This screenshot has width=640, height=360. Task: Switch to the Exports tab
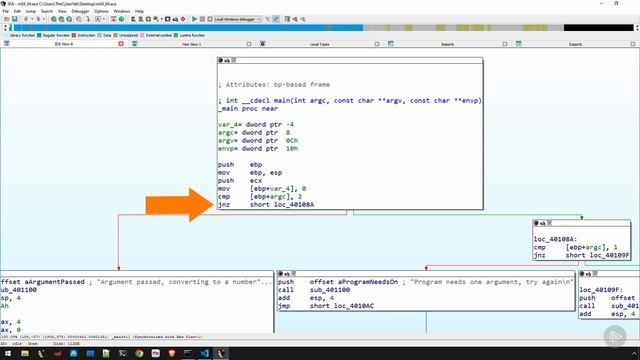click(576, 44)
